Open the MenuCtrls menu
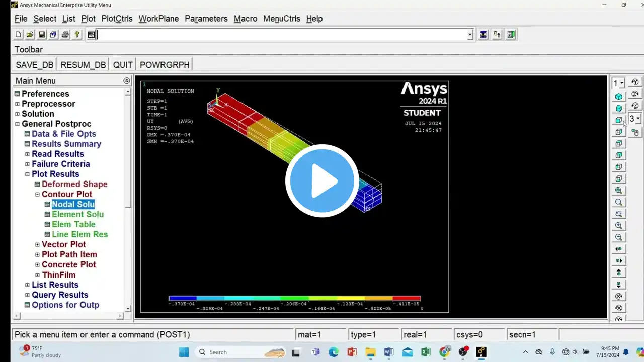 tap(282, 19)
